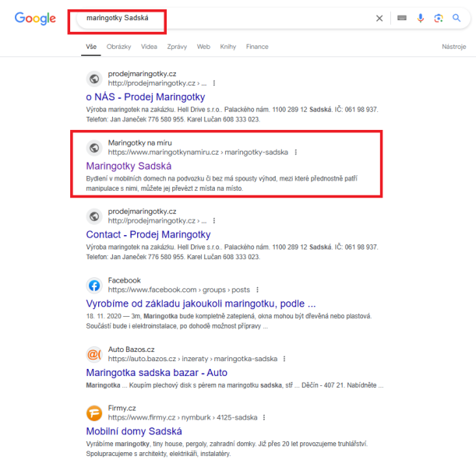Start voice search with microphone icon
Image resolution: width=476 pixels, height=467 pixels.
coord(421,18)
